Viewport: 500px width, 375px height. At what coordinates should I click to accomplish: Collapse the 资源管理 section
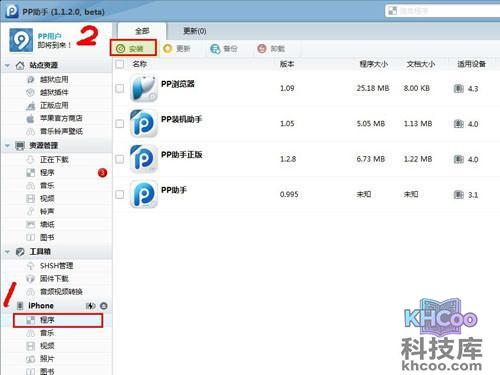tap(7, 146)
